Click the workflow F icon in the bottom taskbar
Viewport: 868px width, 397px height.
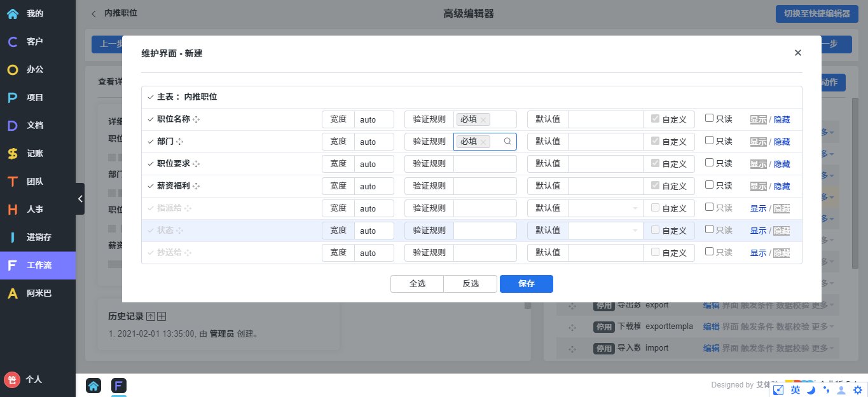point(119,386)
